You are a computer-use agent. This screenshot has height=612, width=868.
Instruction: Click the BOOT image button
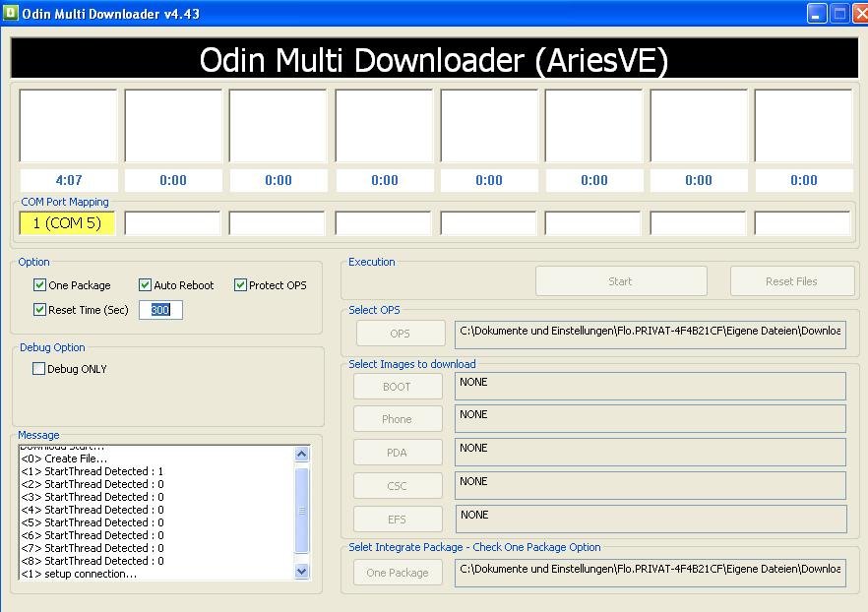coord(398,387)
